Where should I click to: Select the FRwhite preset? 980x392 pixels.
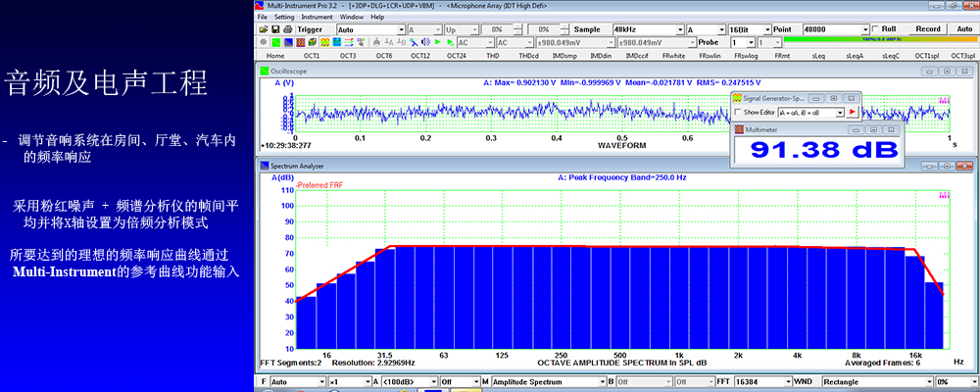[674, 56]
